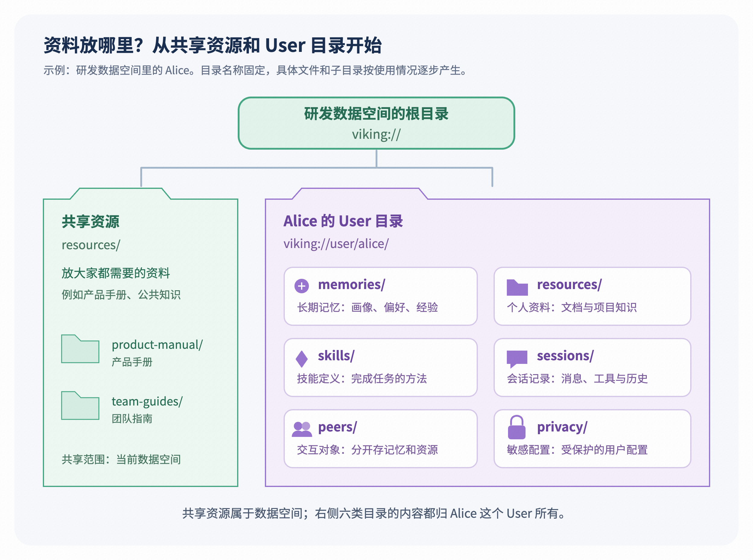Image resolution: width=753 pixels, height=560 pixels.
Task: Click the description 技能定义：完成任务的方法
Action: tap(362, 378)
